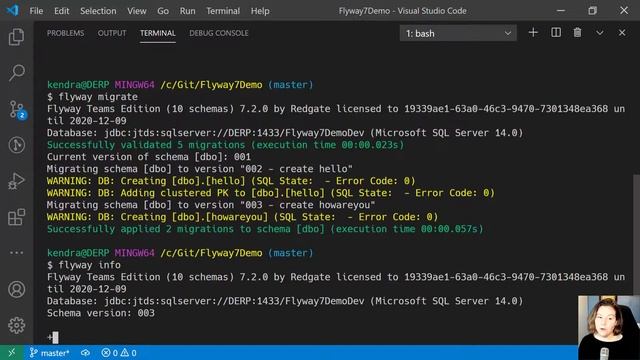Open the Go menu
Viewport: 640px width, 360px height.
pos(163,11)
